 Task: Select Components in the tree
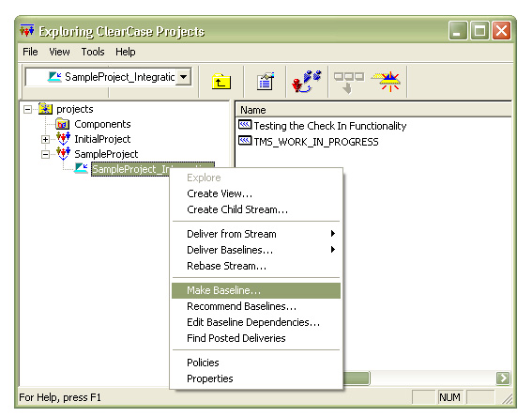coord(102,124)
